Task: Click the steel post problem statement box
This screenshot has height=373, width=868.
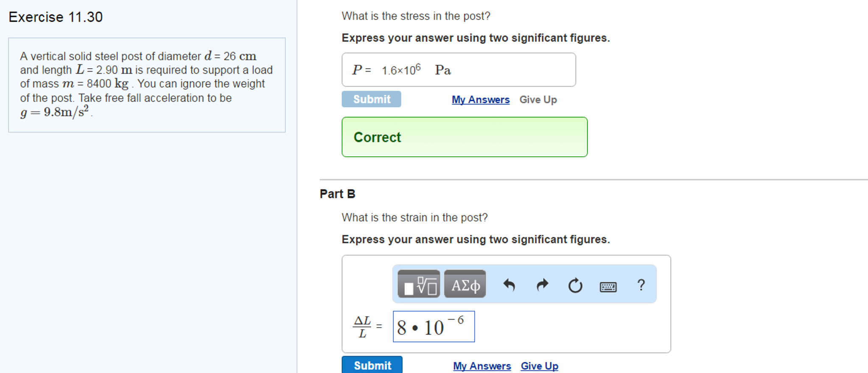Action: [147, 85]
